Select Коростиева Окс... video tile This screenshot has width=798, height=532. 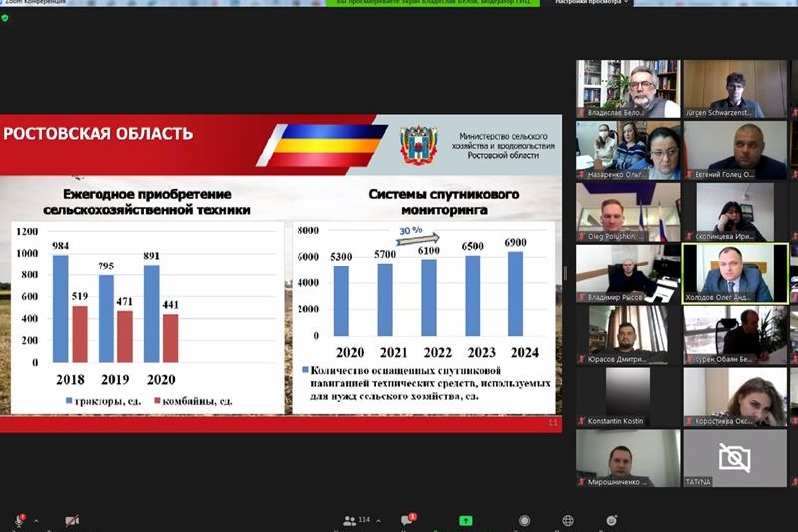click(735, 397)
